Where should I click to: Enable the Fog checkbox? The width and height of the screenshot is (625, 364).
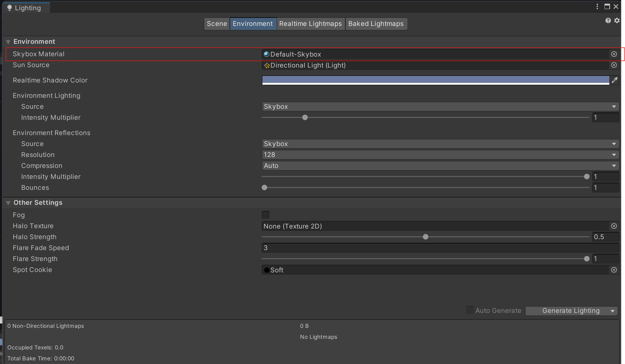point(266,215)
